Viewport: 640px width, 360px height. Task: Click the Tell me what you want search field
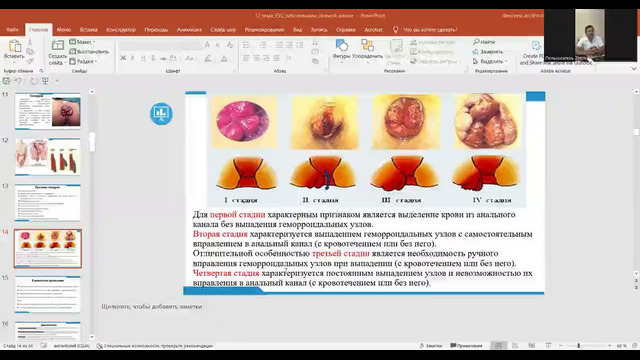click(430, 29)
